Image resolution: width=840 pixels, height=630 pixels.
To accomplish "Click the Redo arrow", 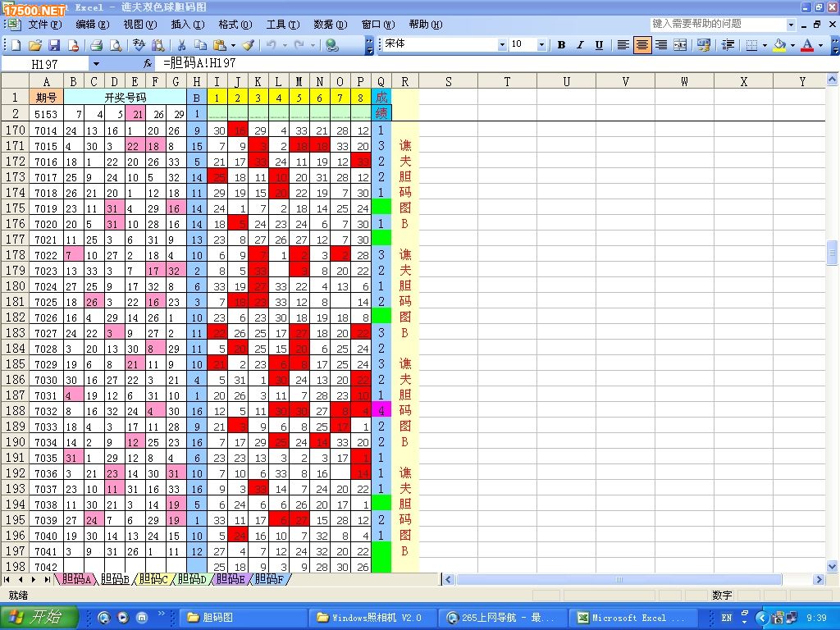I will coord(299,46).
